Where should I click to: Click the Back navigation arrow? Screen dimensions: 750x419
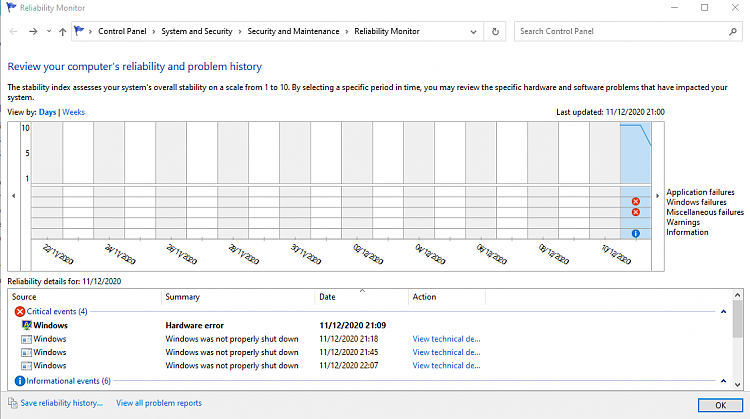(14, 32)
